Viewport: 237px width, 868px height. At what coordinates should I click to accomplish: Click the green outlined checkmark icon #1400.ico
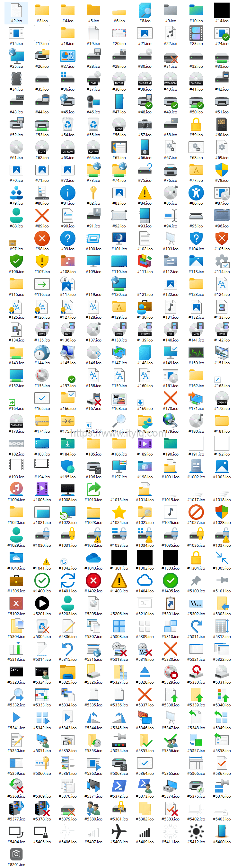pos(42,580)
